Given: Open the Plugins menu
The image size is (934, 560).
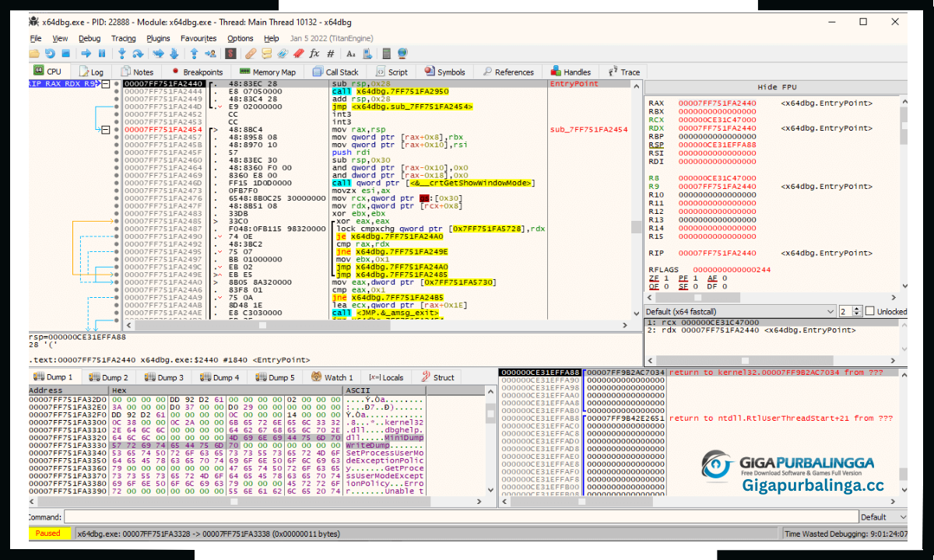Looking at the screenshot, I should pyautogui.click(x=158, y=38).
